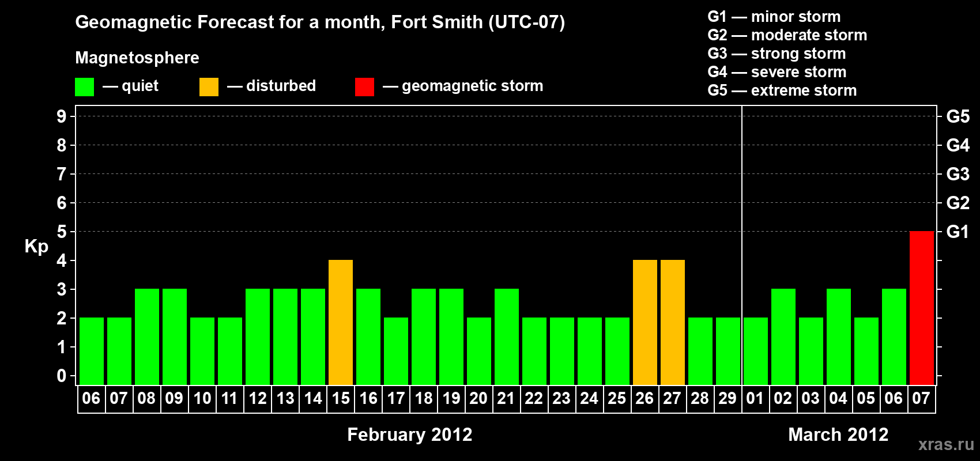Click the green bar for March 02

[783, 337]
